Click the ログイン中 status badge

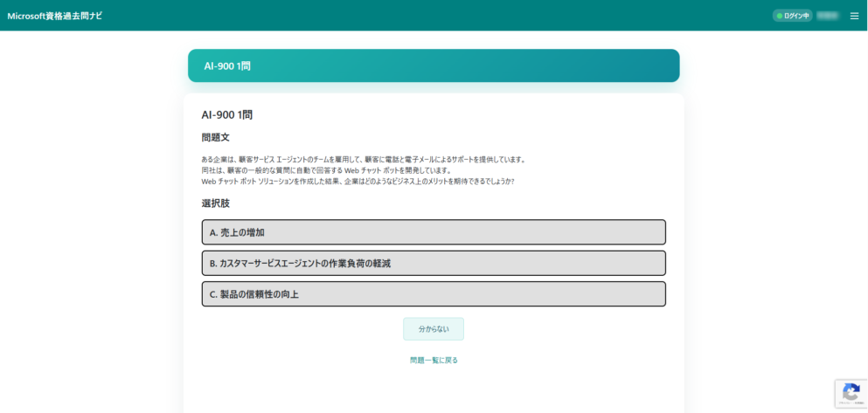pyautogui.click(x=793, y=16)
